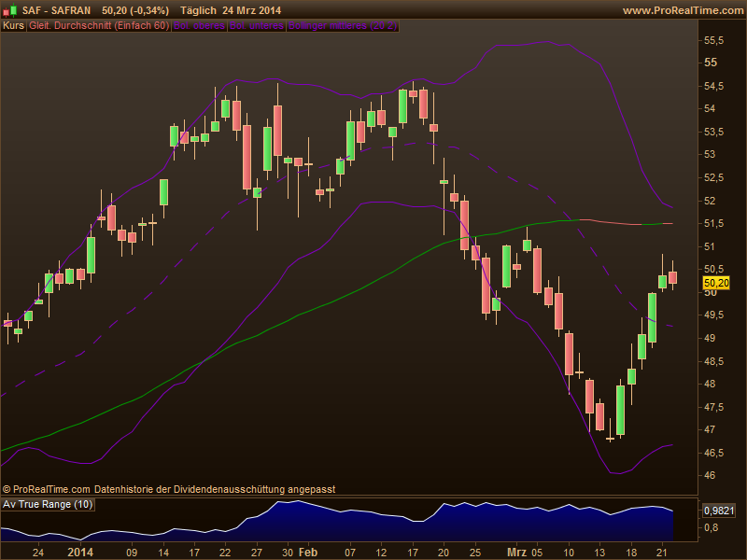Open Bollinger mittleres (20 2) label

coord(343,26)
